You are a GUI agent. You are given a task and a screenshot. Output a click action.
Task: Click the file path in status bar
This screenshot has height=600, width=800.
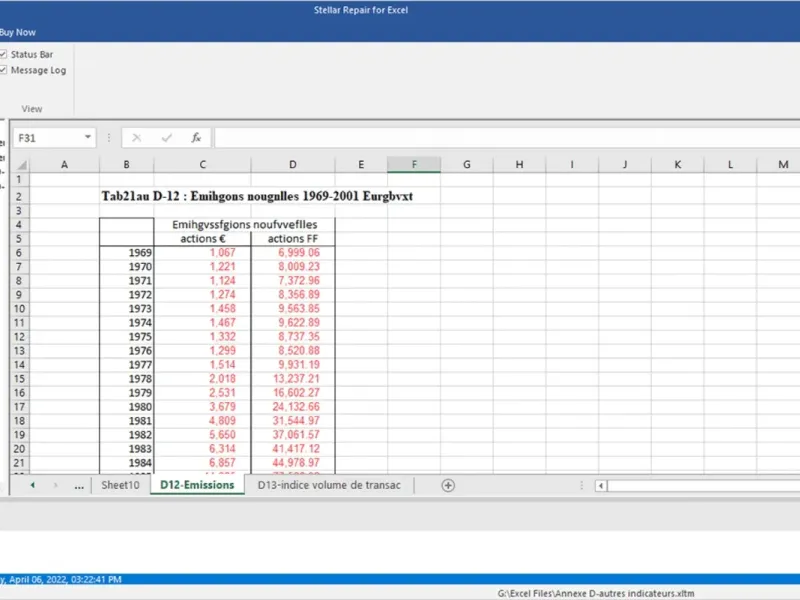pos(596,593)
